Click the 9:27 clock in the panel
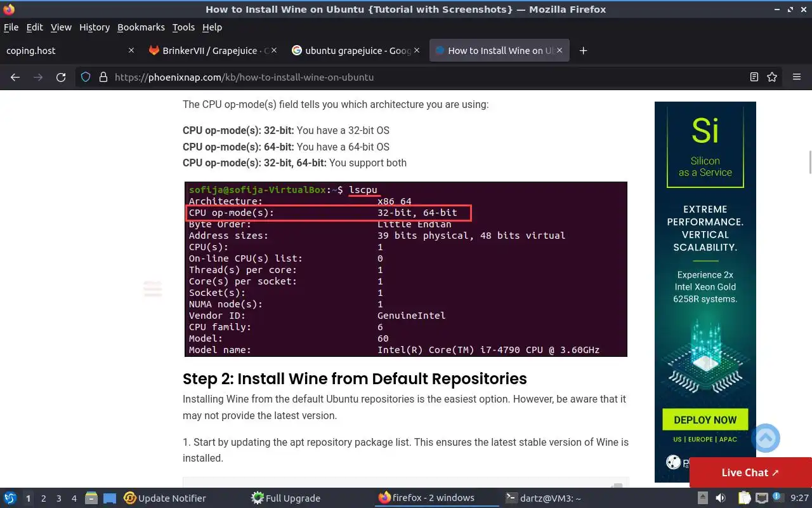The width and height of the screenshot is (812, 508). pos(799,498)
